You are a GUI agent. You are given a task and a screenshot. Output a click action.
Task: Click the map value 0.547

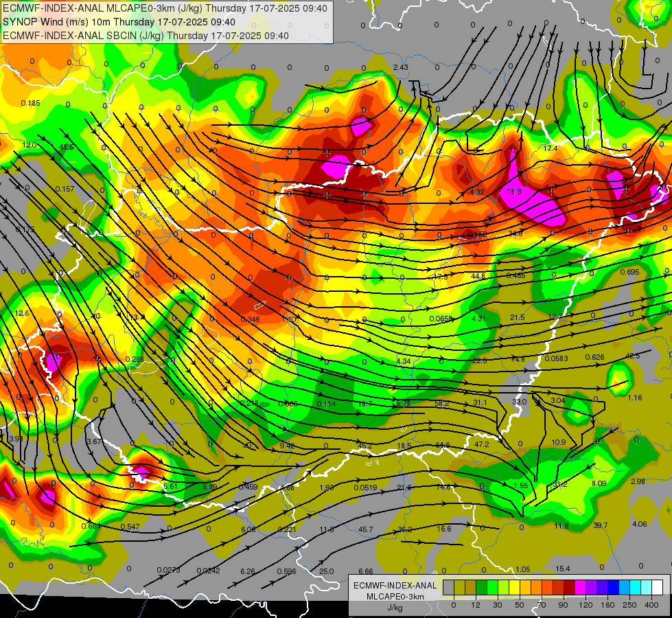pyautogui.click(x=130, y=527)
